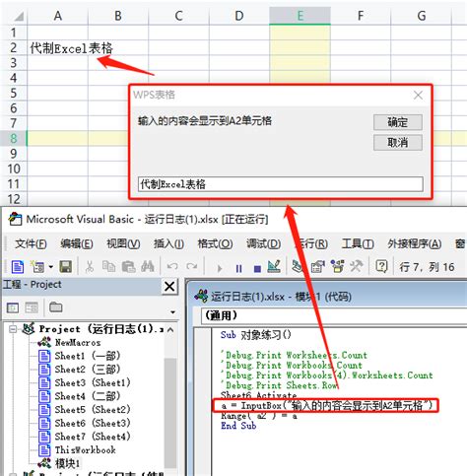Click the Help question mark icon

[381, 267]
